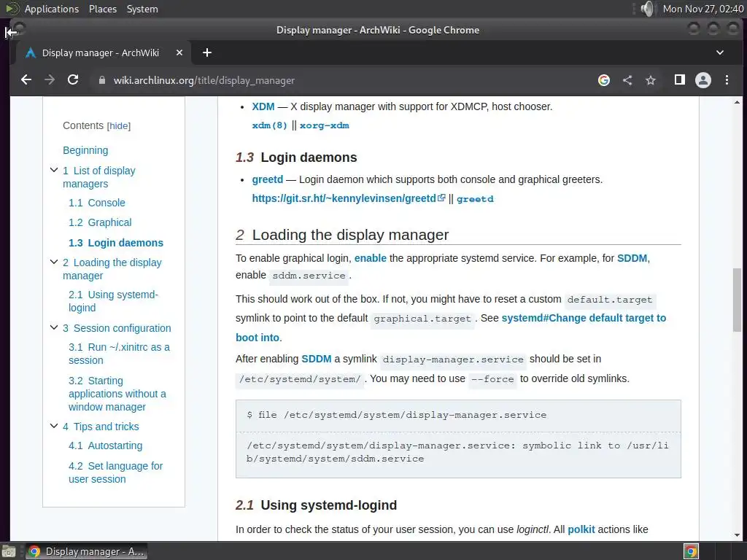The width and height of the screenshot is (747, 560).
Task: Go to 4.1 Autostarting section
Action: coord(105,446)
